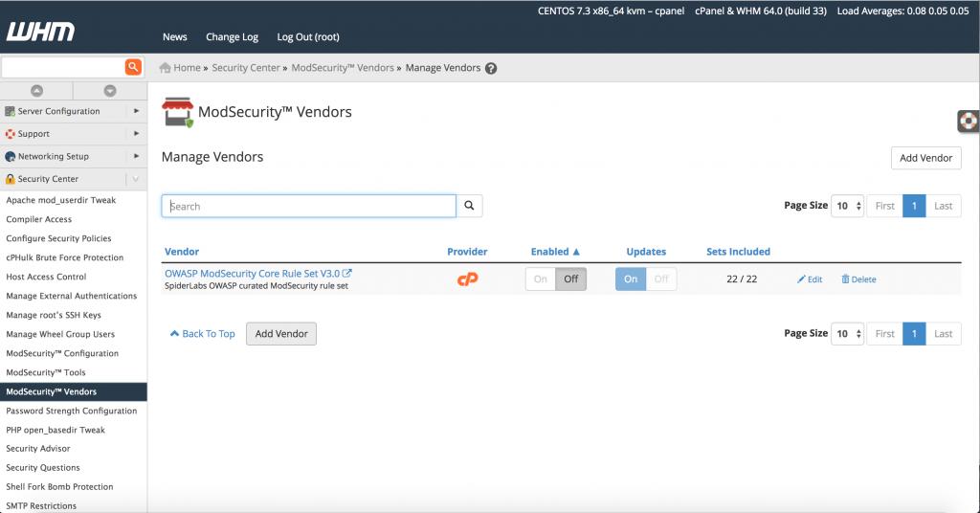Delete the OWASP vendor
The image size is (980, 513).
tap(858, 279)
